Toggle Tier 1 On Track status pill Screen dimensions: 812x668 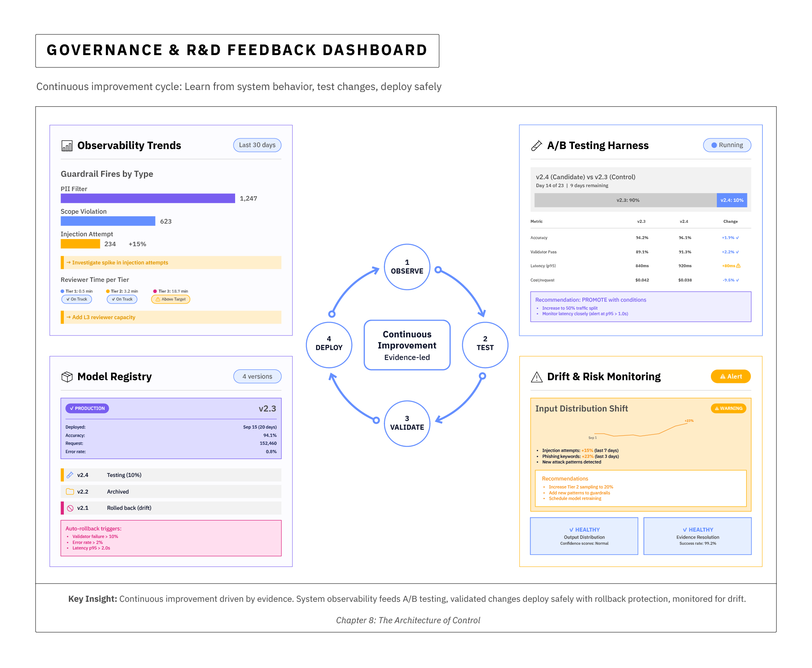(x=77, y=299)
